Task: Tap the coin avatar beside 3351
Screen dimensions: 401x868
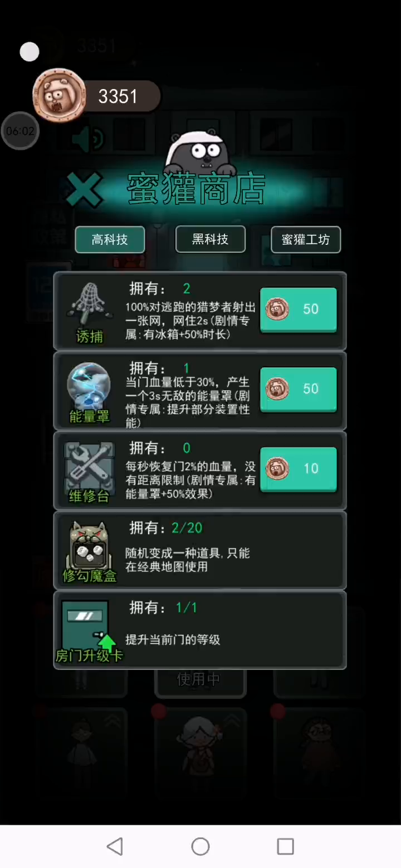Action: coord(59,96)
